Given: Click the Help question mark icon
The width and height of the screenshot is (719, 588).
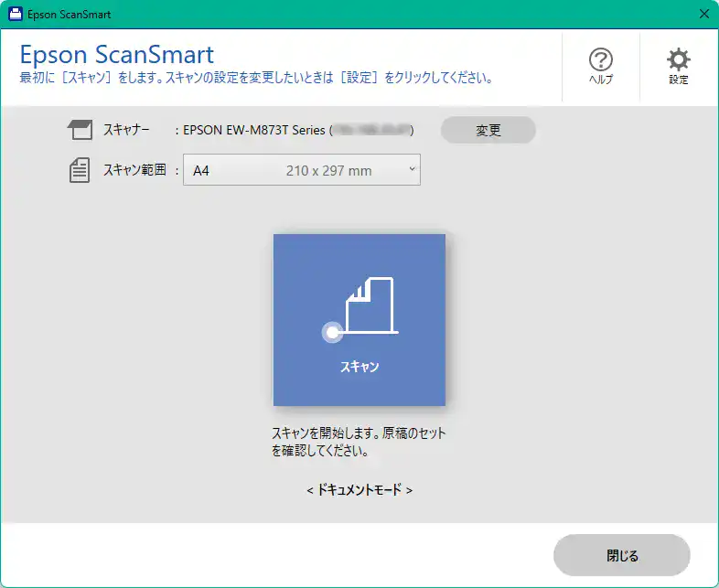Looking at the screenshot, I should click(x=600, y=60).
